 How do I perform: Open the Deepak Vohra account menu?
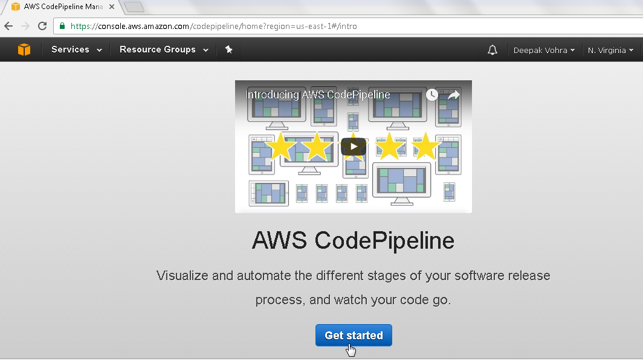tap(544, 50)
